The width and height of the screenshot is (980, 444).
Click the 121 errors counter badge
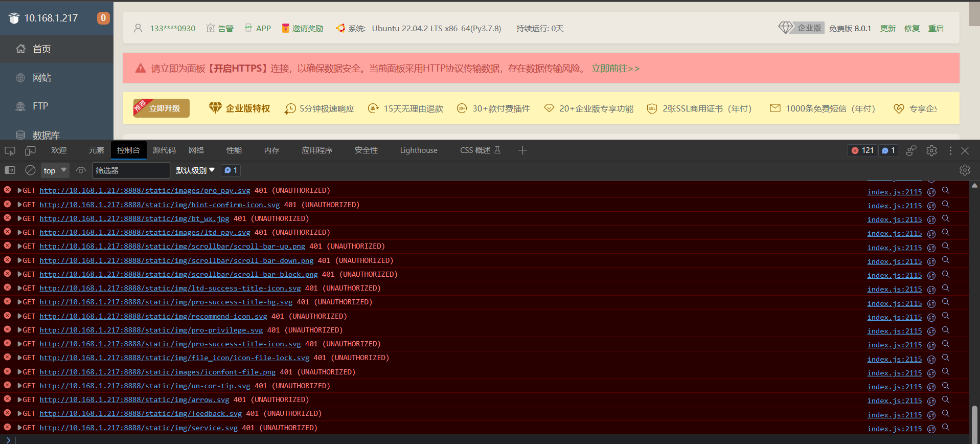862,150
